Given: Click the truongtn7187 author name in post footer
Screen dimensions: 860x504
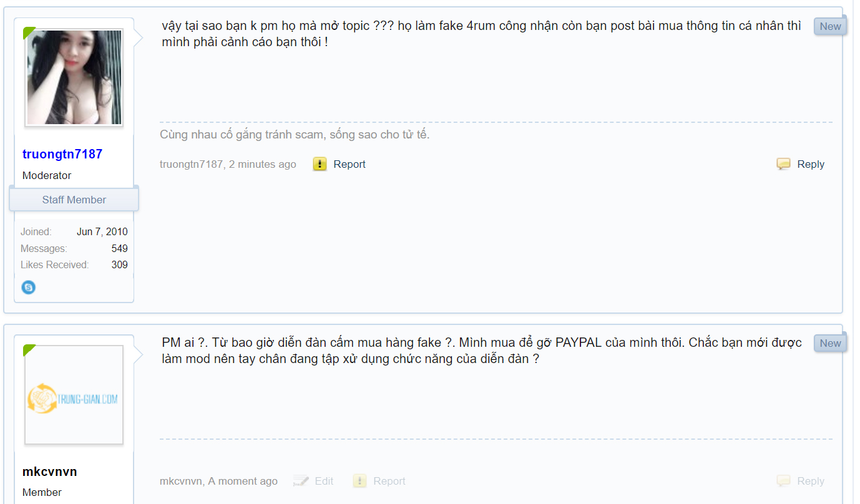Looking at the screenshot, I should click(191, 164).
